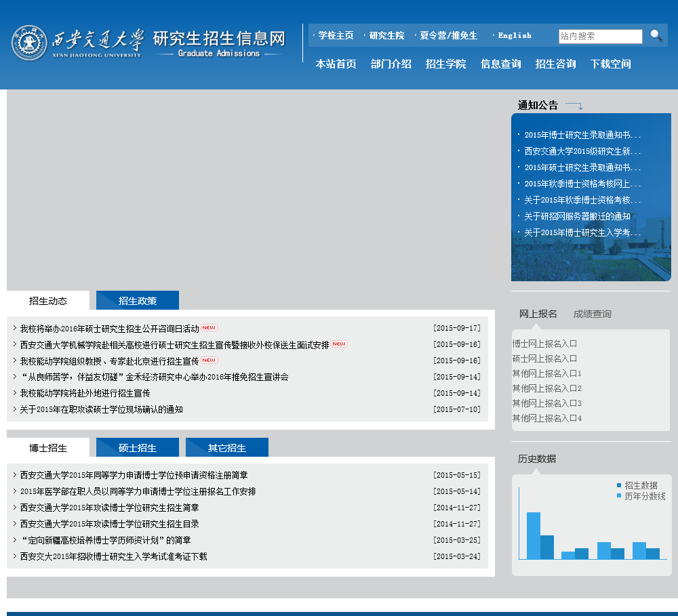Open 其他网上报名入口4 link

coord(547,418)
